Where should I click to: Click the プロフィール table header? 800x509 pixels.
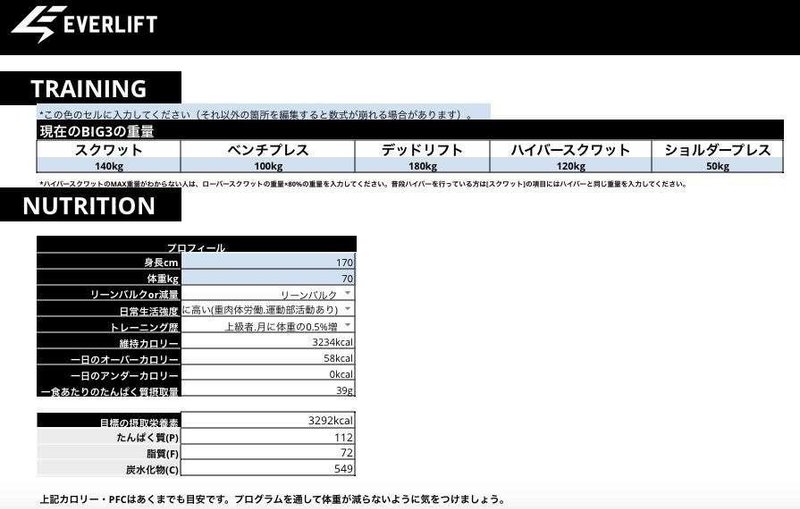point(196,245)
